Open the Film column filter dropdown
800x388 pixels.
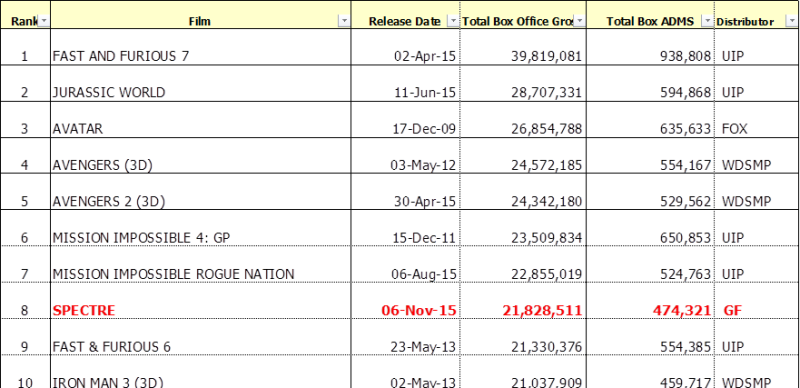pos(344,21)
